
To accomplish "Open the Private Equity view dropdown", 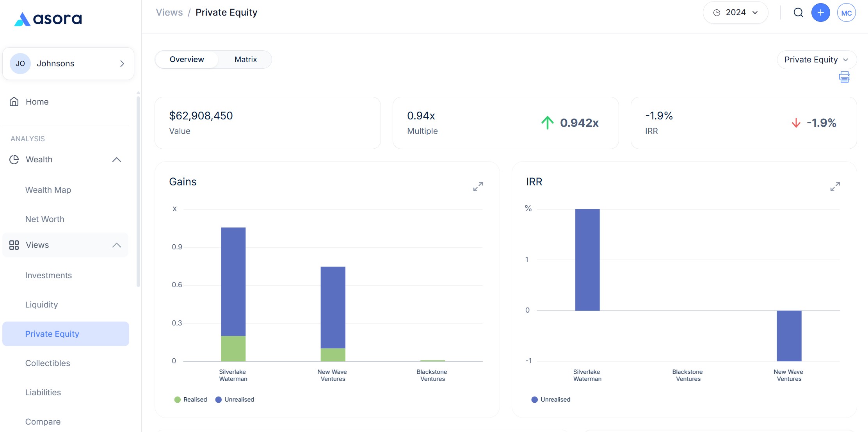I will [816, 60].
